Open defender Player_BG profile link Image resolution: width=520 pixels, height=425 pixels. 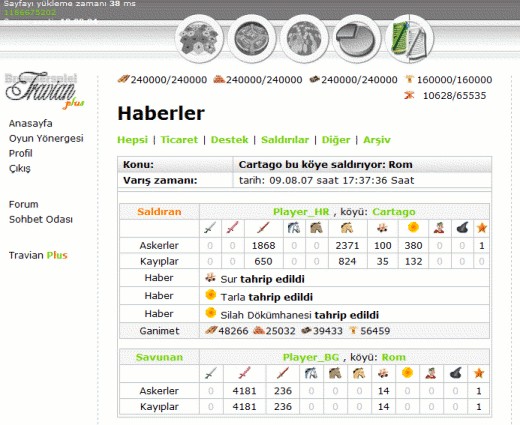[311, 357]
